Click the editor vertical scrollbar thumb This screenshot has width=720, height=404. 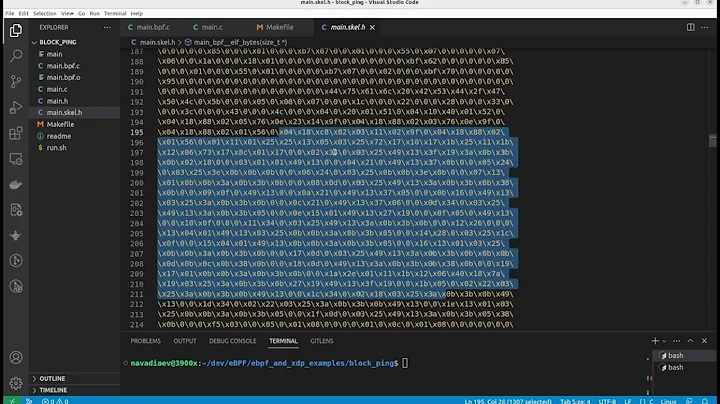tap(712, 140)
